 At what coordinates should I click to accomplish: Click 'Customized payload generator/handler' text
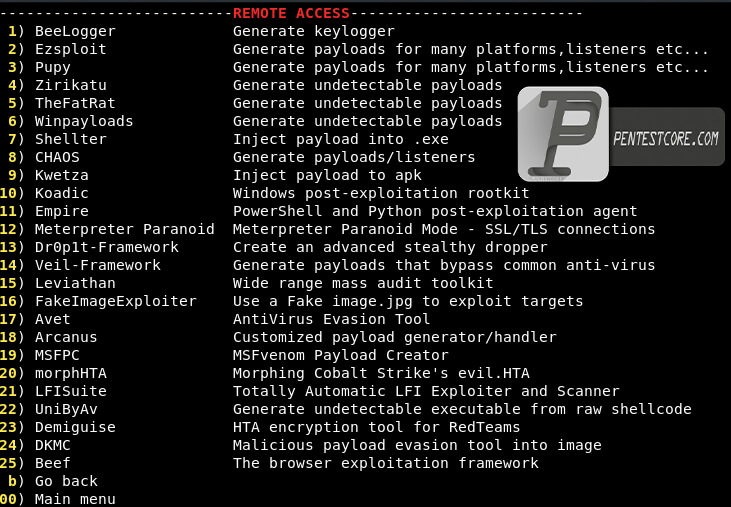pos(395,337)
